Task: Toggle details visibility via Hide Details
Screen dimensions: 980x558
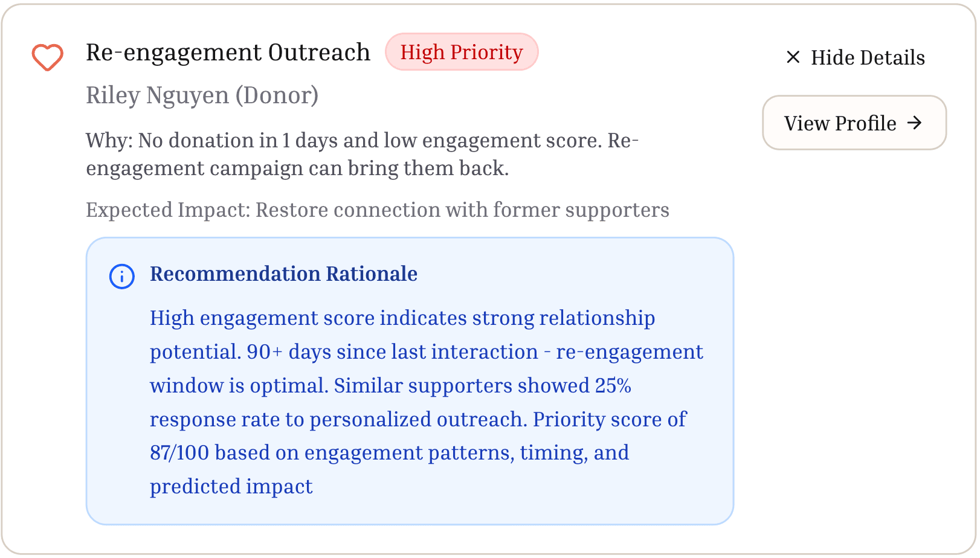Action: tap(854, 57)
